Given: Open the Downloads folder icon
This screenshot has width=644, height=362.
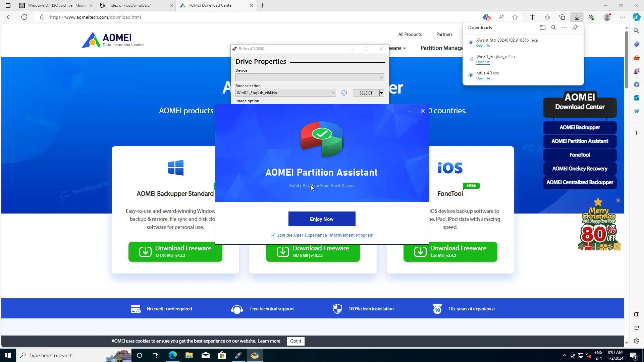Looking at the screenshot, I should (x=542, y=27).
